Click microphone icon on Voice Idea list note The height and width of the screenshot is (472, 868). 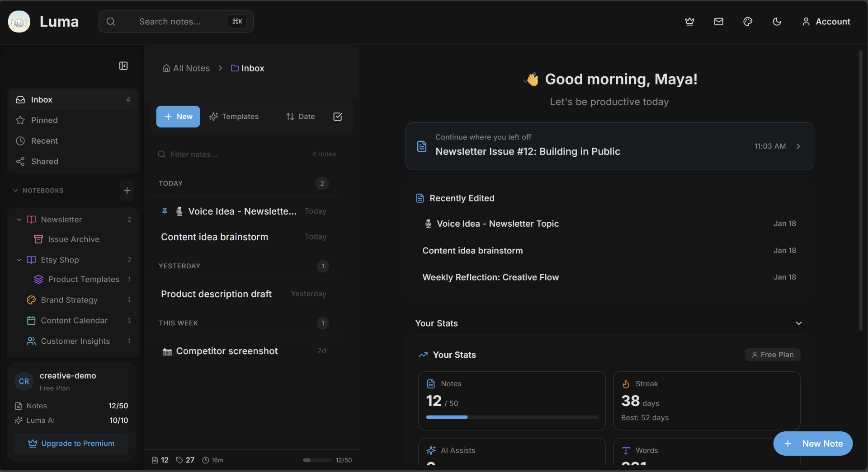coord(179,211)
